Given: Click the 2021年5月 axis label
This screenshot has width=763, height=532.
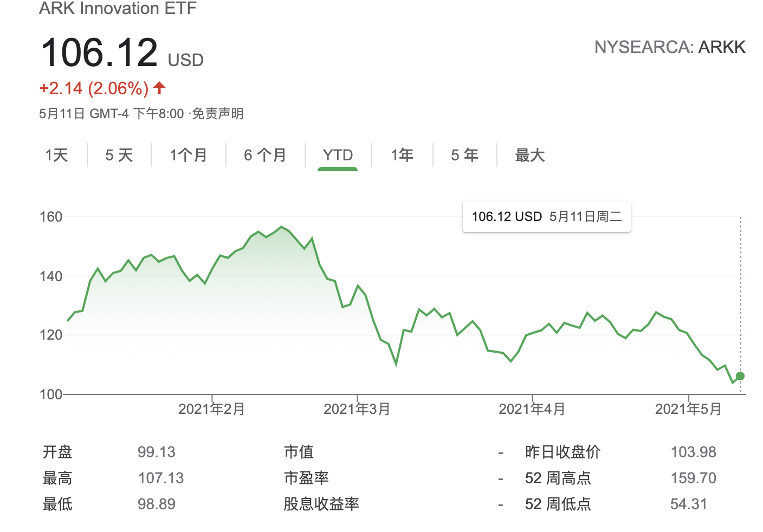Looking at the screenshot, I should 688,409.
